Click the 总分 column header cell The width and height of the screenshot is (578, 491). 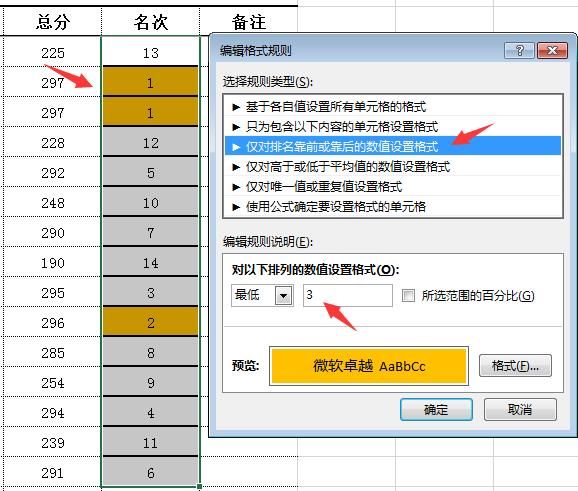click(52, 21)
